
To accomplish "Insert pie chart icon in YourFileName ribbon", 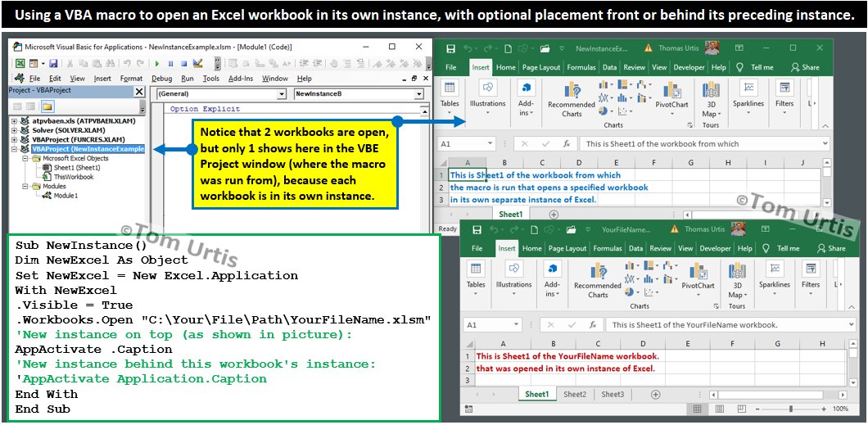I will 629,292.
